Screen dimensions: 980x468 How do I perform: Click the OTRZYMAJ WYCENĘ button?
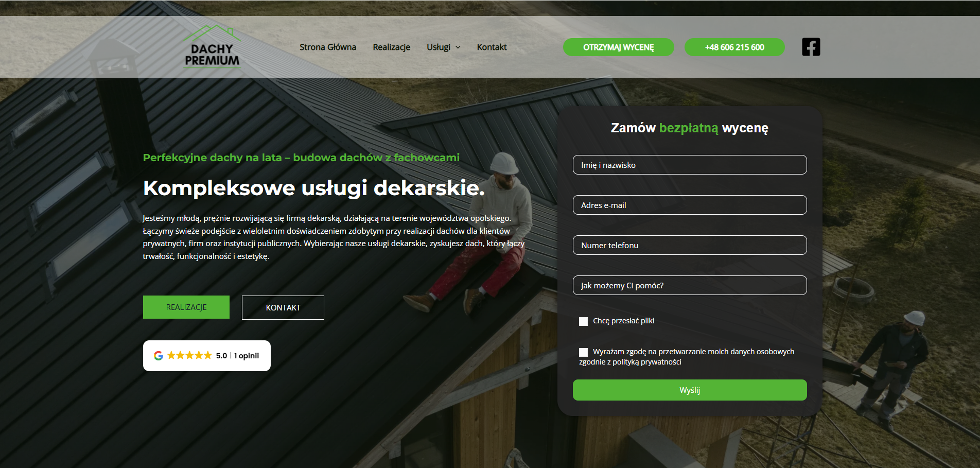[618, 47]
